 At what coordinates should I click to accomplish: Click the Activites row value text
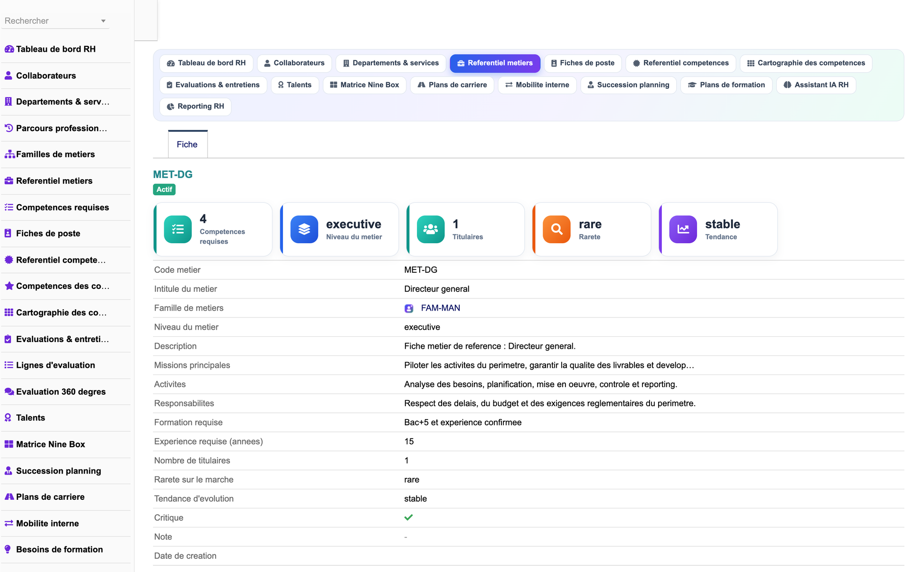click(540, 384)
